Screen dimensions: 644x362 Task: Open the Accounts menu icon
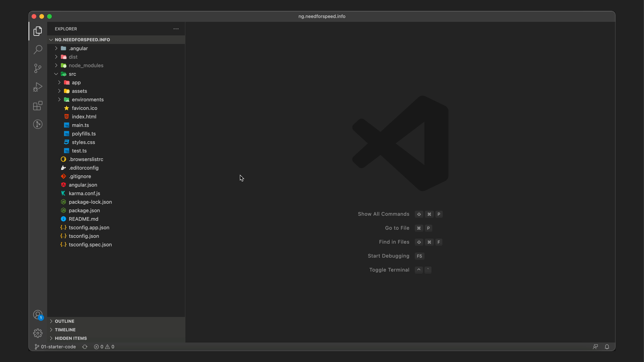[x=38, y=315]
